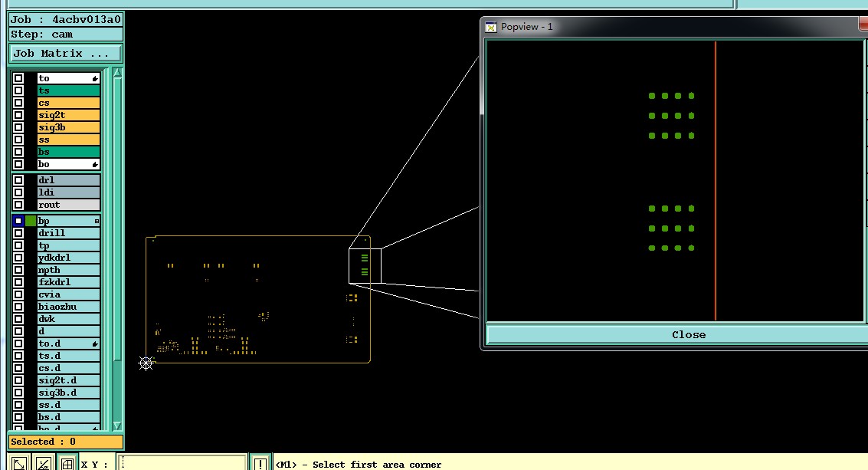Screen dimensions: 868x470
Task: Click the green color swatch of 'bp' layer
Action: coord(31,221)
